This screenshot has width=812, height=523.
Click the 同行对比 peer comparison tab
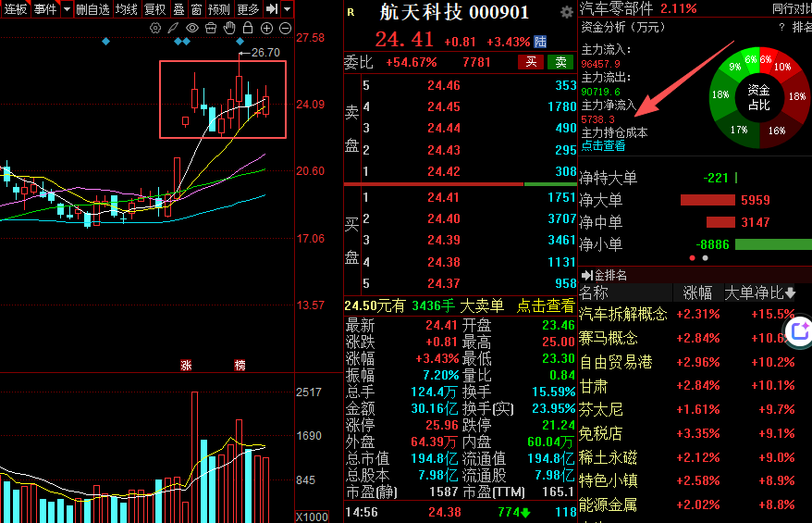point(792,8)
